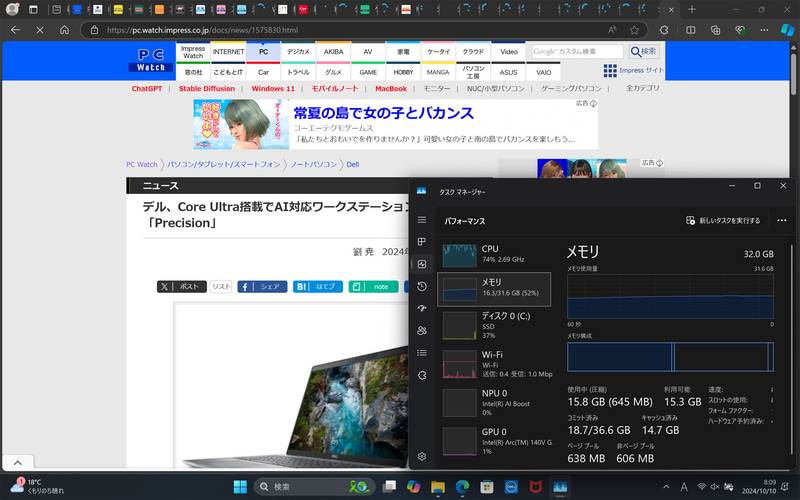Open Task Manager hamburger navigation menu
The image size is (800, 500).
tap(421, 220)
